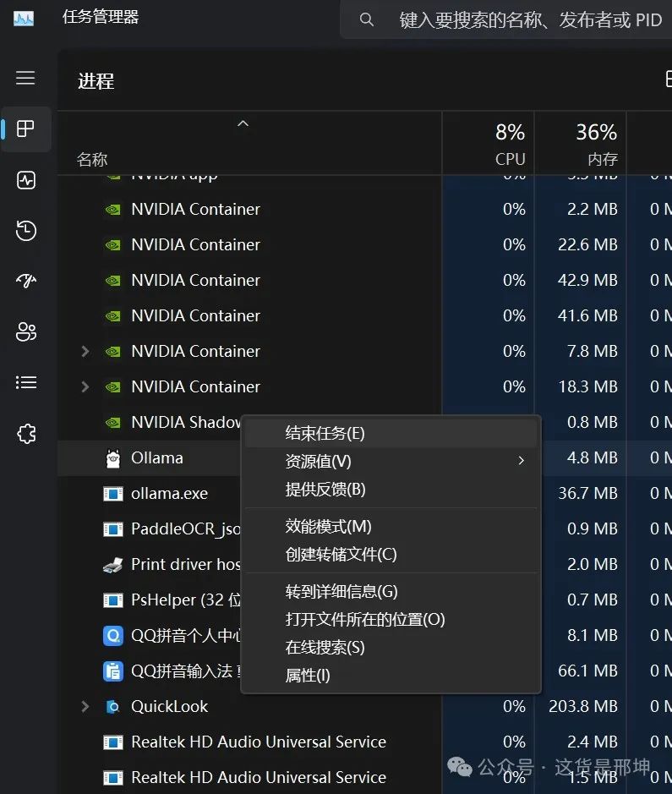Click the QQ拼音个人中心 icon

[112, 636]
